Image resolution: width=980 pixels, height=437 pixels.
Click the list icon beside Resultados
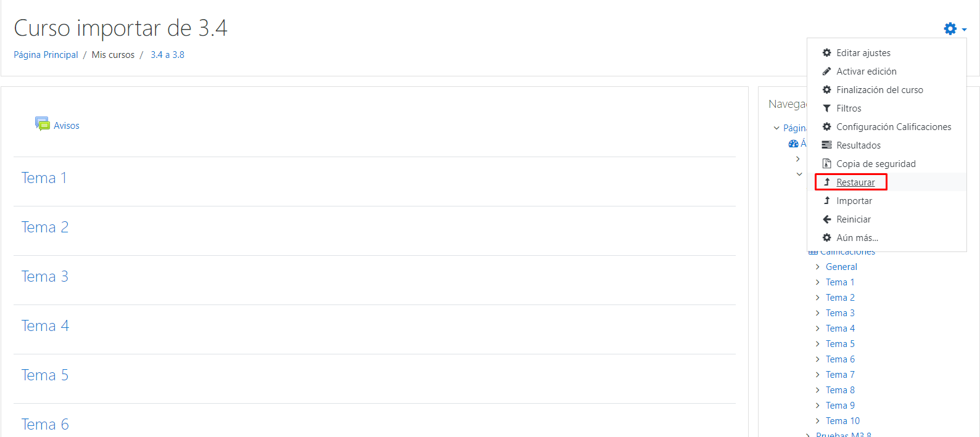[827, 145]
